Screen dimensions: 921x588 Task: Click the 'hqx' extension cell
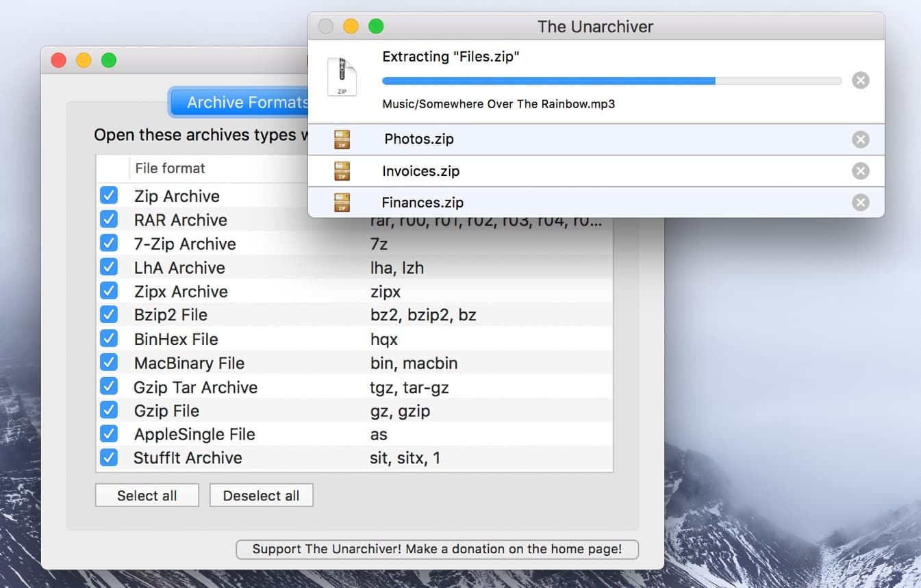(383, 339)
